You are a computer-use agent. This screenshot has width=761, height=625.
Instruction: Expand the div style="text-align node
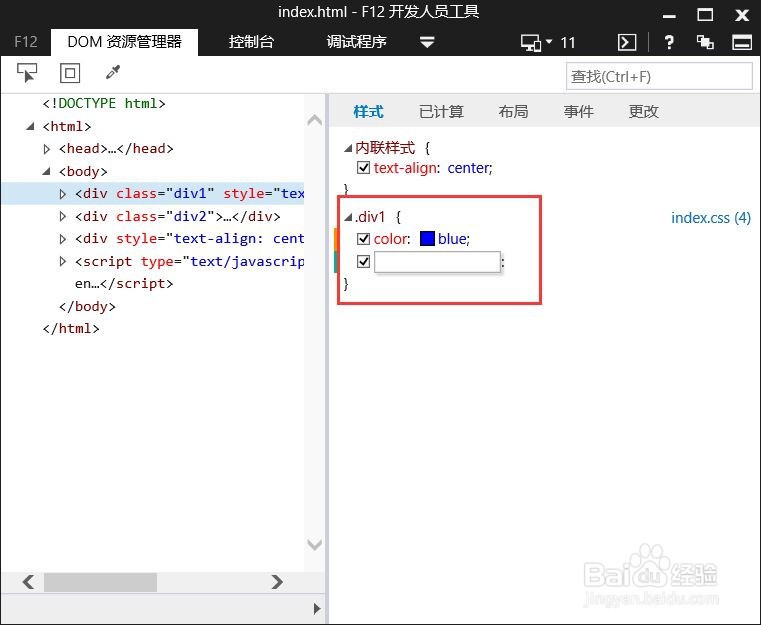(63, 239)
